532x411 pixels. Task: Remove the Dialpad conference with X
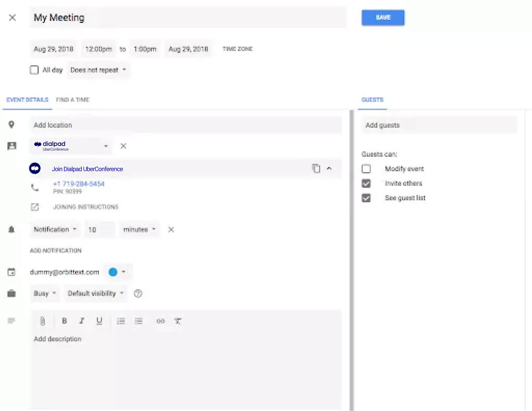[x=123, y=146]
